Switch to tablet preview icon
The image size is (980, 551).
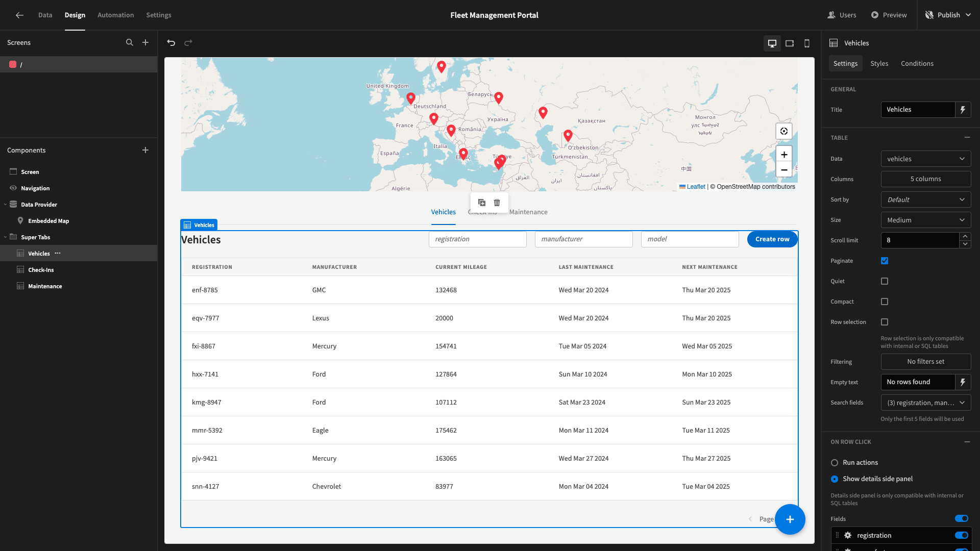[x=790, y=43]
